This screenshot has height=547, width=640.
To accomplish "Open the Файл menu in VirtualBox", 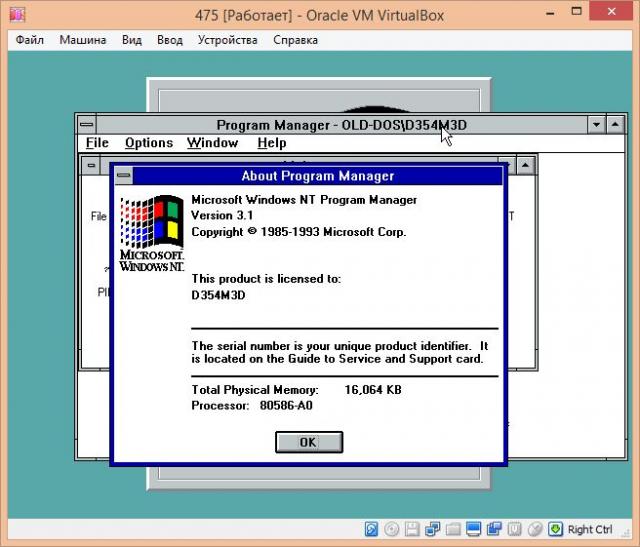I will click(x=29, y=40).
